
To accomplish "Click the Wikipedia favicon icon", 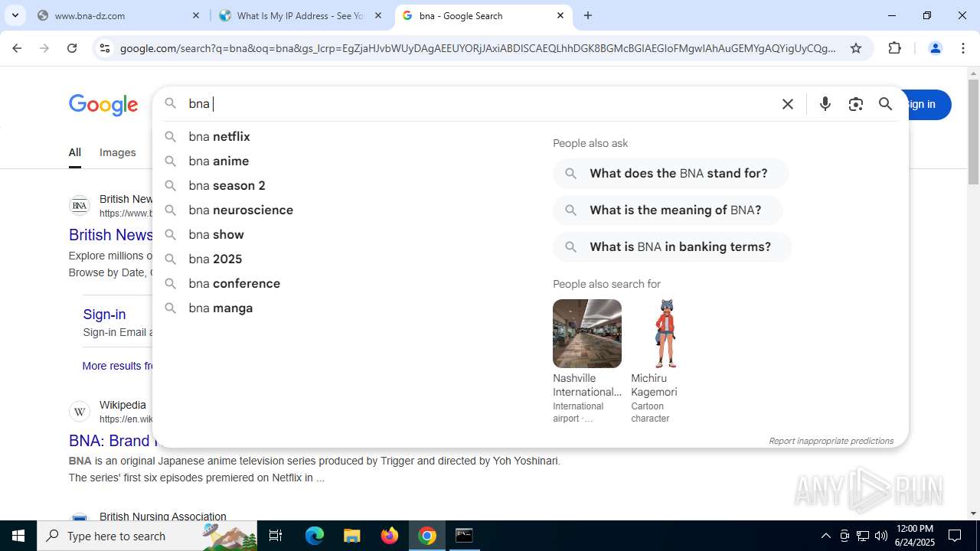I will tap(80, 412).
